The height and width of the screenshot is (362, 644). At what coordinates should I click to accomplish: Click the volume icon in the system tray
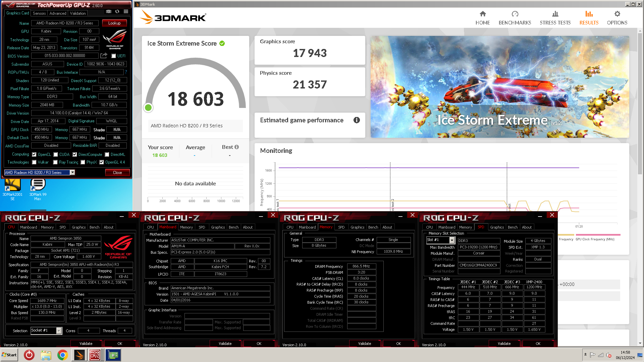click(x=609, y=355)
